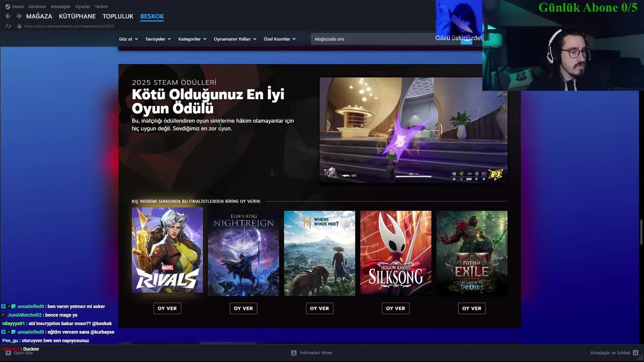Open the Arkadaşlar menu
This screenshot has height=362, width=644.
click(60, 7)
